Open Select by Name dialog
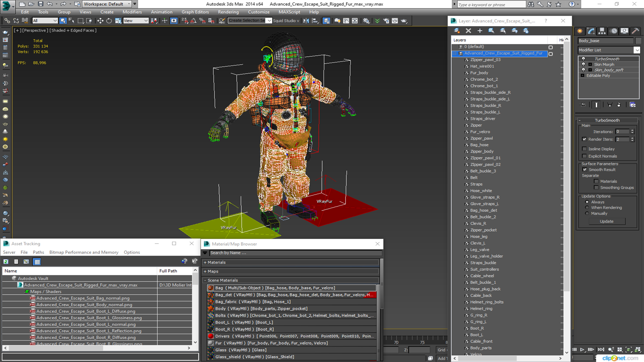This screenshot has height=362, width=644. click(x=71, y=21)
